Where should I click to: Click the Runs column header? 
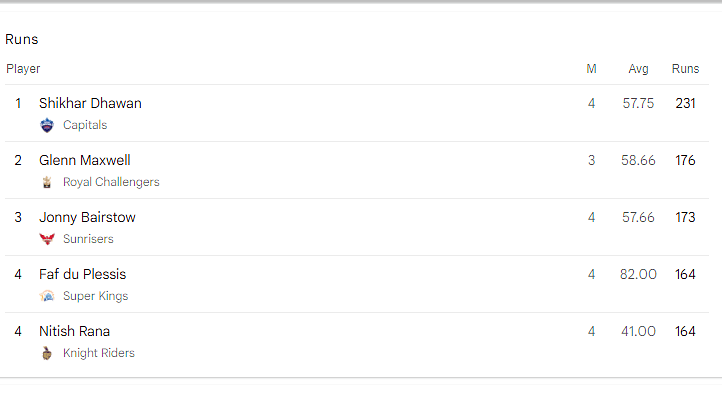(686, 69)
